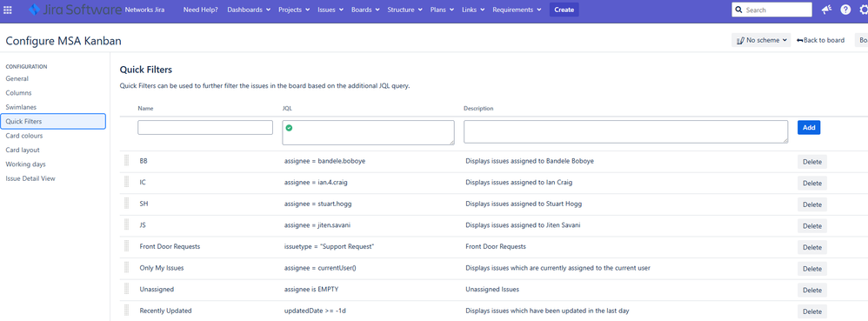This screenshot has height=321, width=868.
Task: Open Swimlanes configuration section
Action: coord(21,107)
